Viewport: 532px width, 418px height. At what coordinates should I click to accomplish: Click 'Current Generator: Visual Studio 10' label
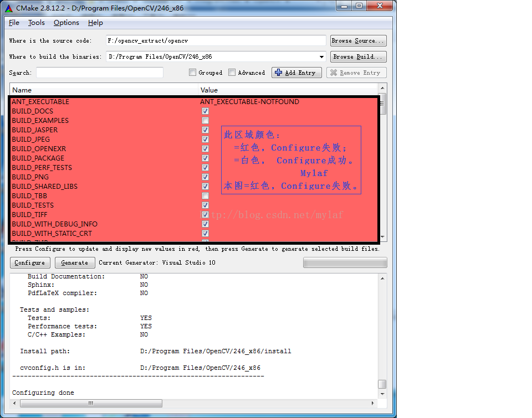click(x=157, y=263)
